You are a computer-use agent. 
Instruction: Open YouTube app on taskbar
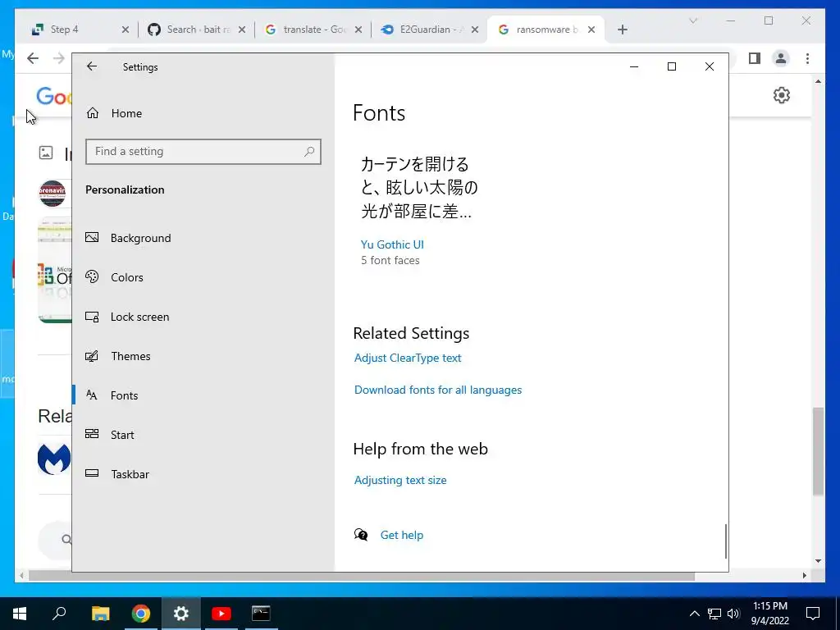[221, 614]
